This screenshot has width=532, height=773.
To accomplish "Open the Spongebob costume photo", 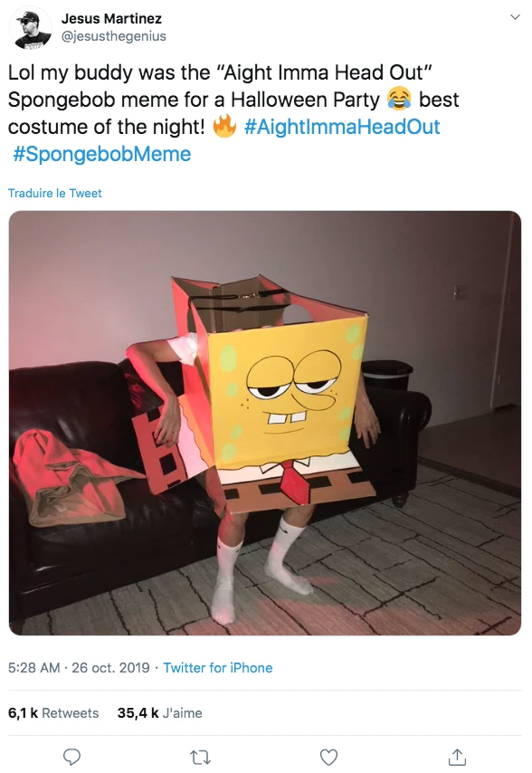I will coord(265,423).
